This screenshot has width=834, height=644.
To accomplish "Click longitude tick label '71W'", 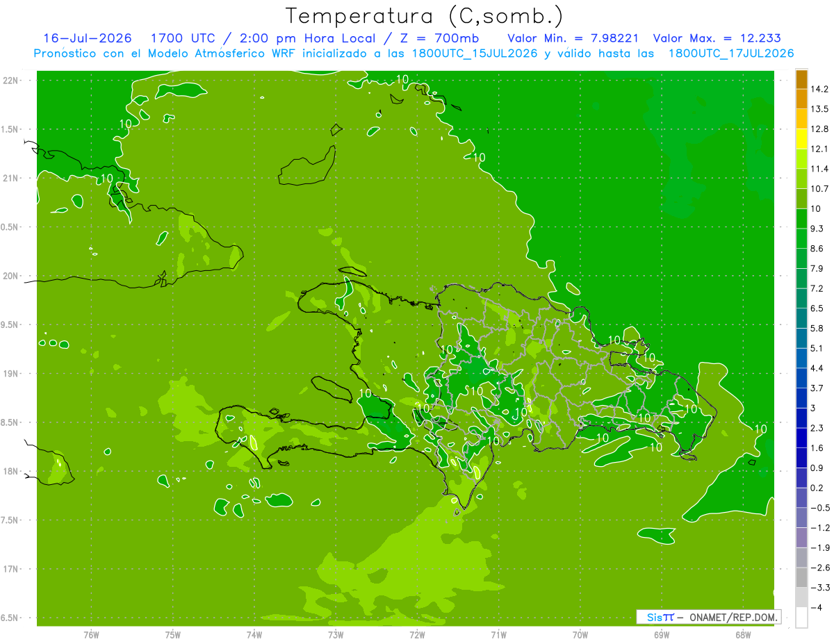I will [498, 634].
